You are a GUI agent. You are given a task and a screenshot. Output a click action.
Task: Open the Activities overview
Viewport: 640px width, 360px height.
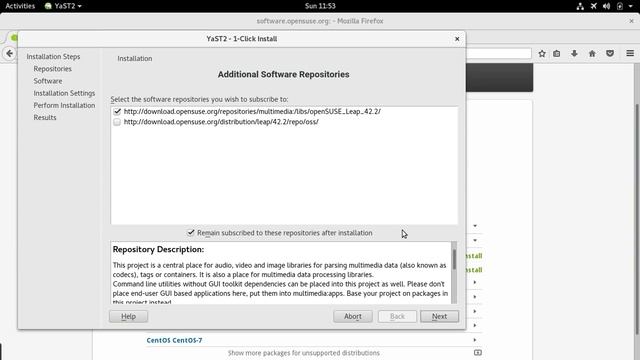pyautogui.click(x=20, y=6)
